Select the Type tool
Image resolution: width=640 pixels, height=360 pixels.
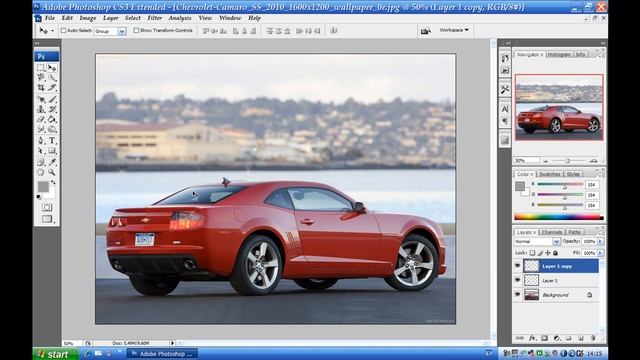tap(52, 141)
